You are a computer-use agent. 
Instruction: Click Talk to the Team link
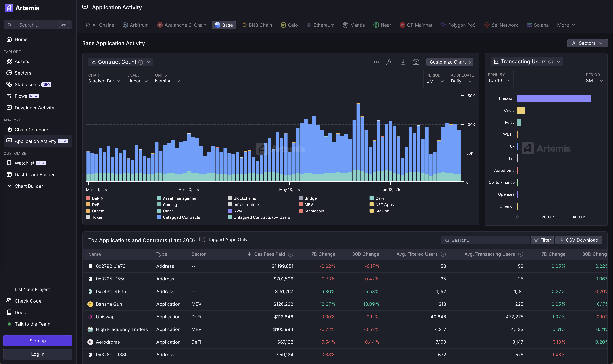click(32, 324)
